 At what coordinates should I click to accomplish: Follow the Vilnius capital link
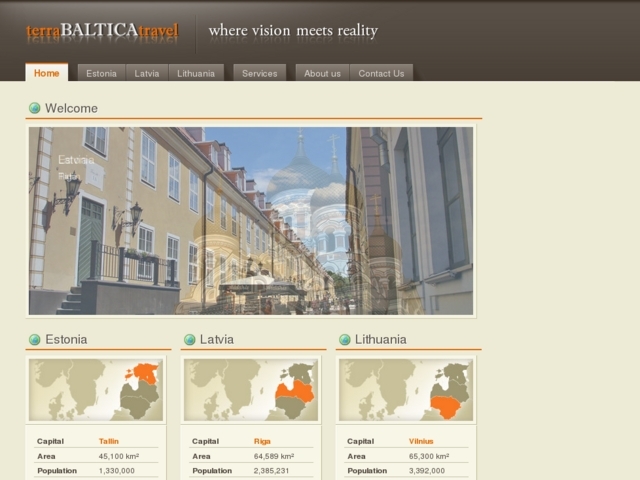tap(421, 441)
